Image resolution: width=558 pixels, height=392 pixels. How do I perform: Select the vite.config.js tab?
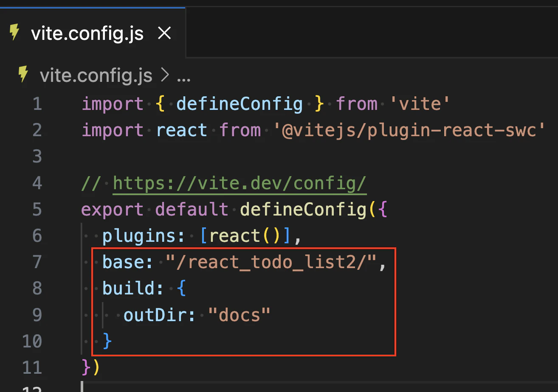pos(87,33)
